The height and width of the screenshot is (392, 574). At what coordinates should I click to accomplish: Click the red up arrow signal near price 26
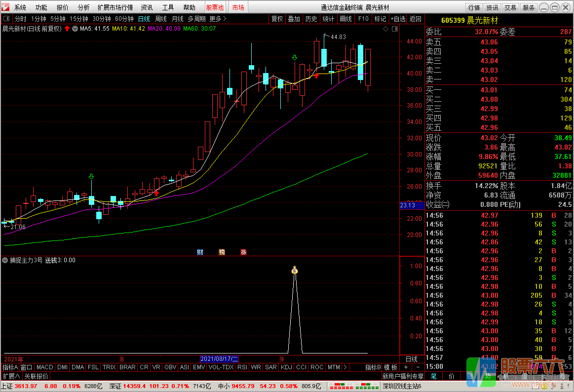click(x=156, y=193)
